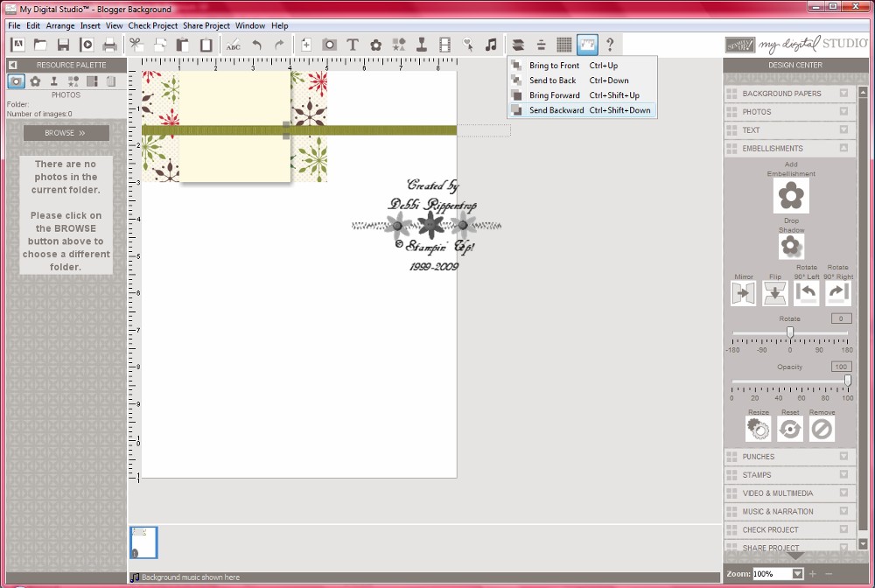Toggle Drop Shadow on the embellishment
Image resolution: width=875 pixels, height=588 pixels.
click(x=791, y=246)
